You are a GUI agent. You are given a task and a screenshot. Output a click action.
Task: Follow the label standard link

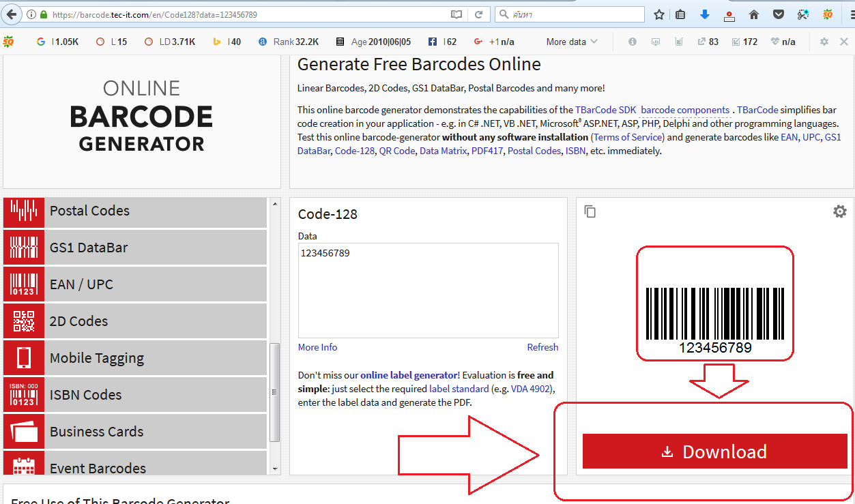click(x=459, y=389)
